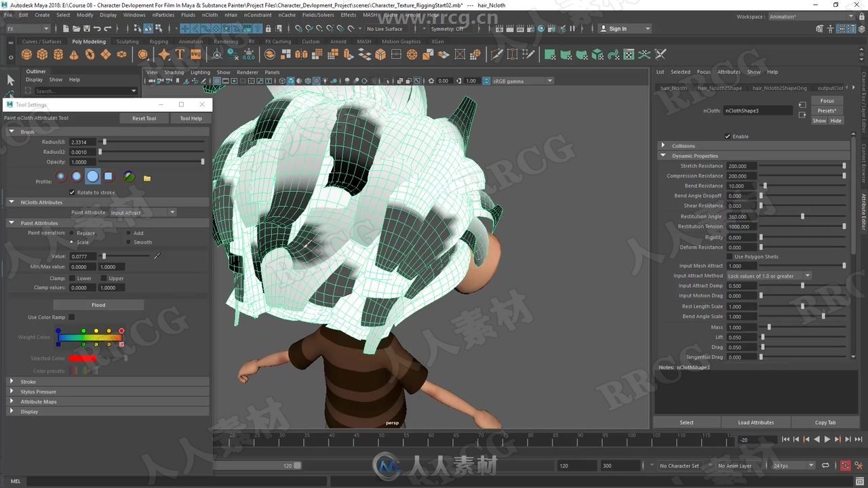Switch to the Rigging shelf tab
The width and height of the screenshot is (868, 488).
click(x=159, y=41)
